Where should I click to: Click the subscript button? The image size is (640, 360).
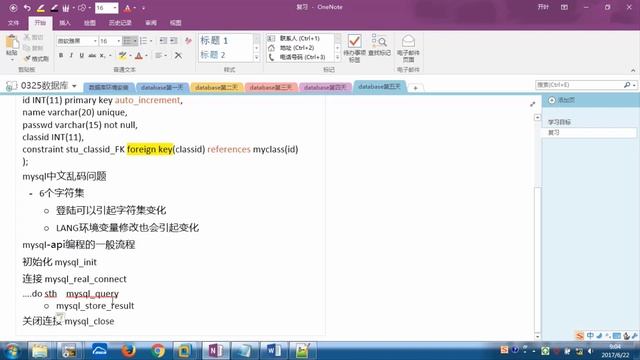(x=102, y=56)
